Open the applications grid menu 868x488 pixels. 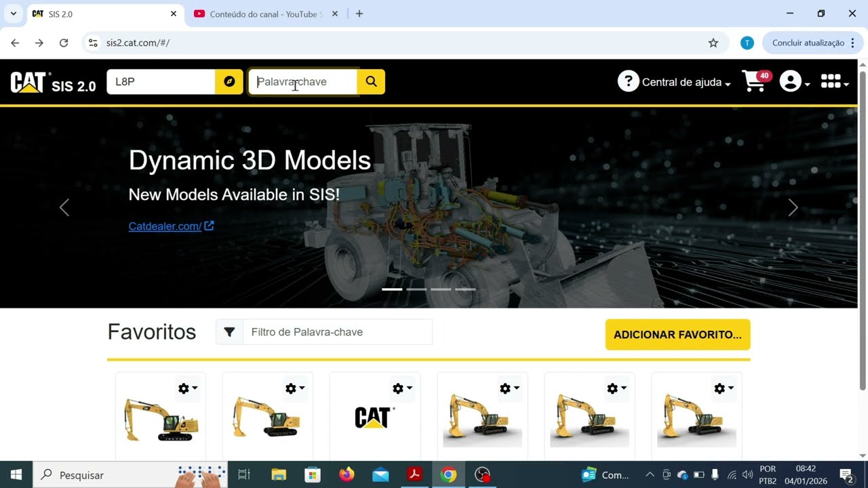coord(834,82)
